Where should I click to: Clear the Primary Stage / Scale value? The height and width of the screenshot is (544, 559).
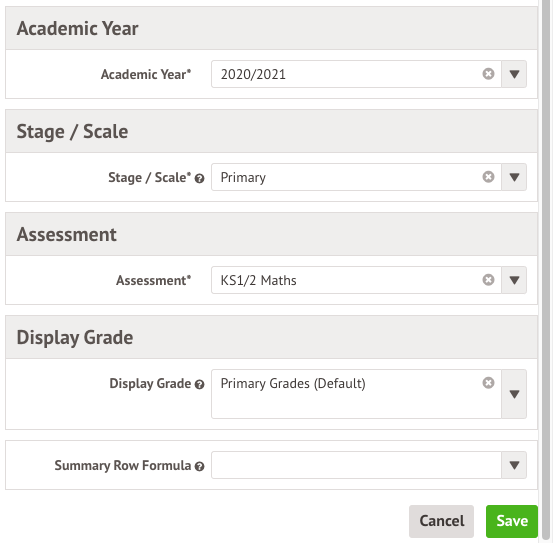[488, 177]
